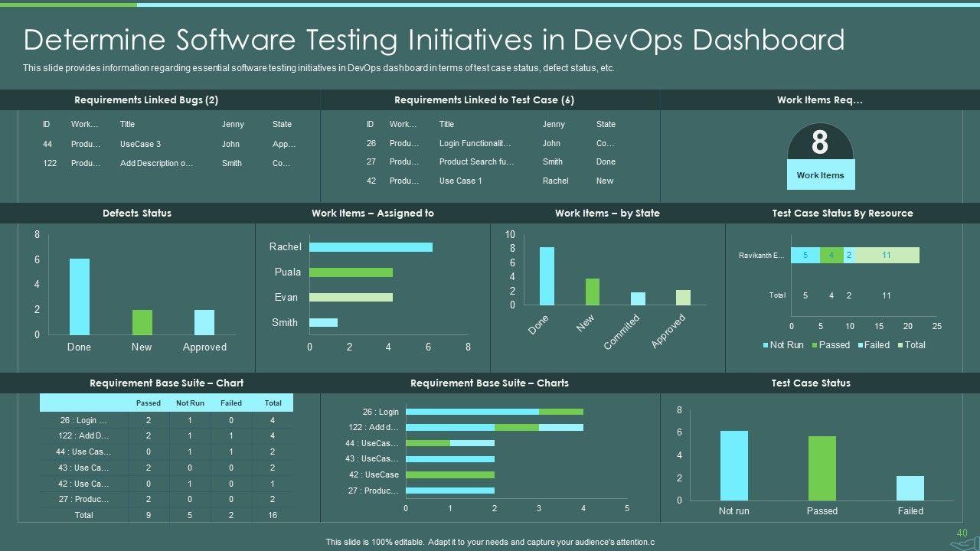Viewport: 980px width, 551px height.
Task: Click the Done bar in Defects Status chart
Action: pyautogui.click(x=80, y=297)
